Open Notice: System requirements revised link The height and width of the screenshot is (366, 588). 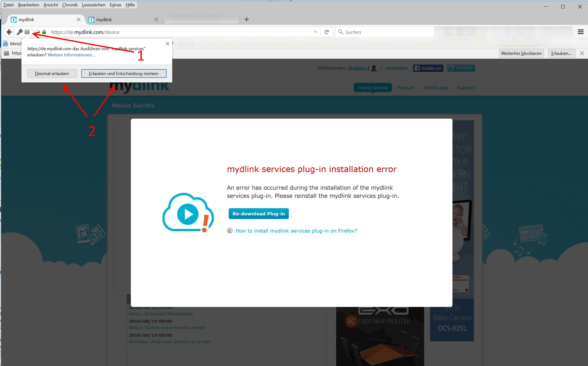[x=167, y=327]
